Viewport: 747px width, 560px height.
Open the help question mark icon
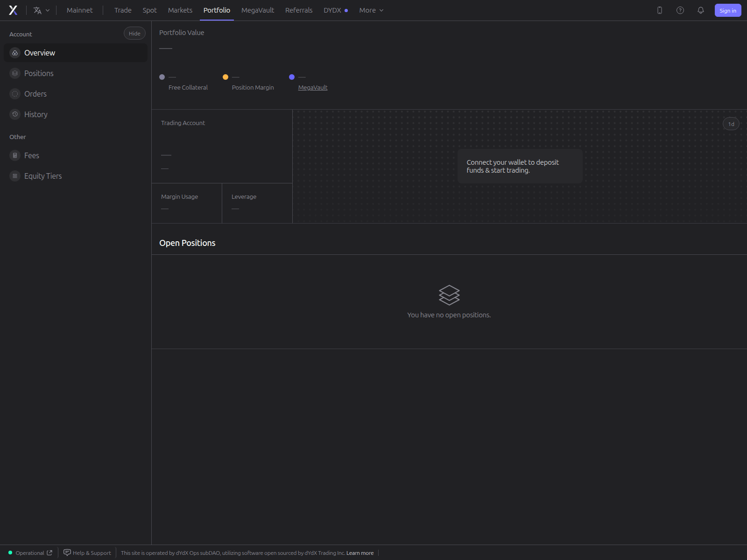(x=680, y=10)
